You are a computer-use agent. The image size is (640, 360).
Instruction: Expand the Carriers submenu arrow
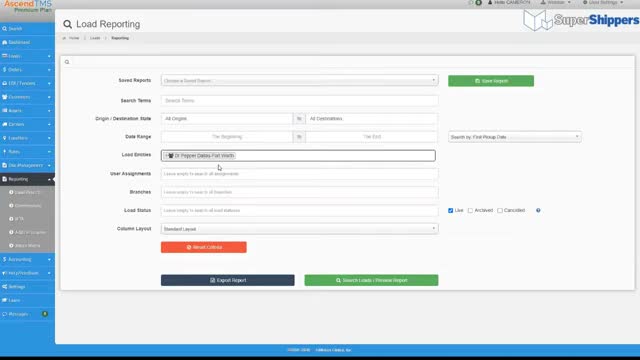point(49,124)
